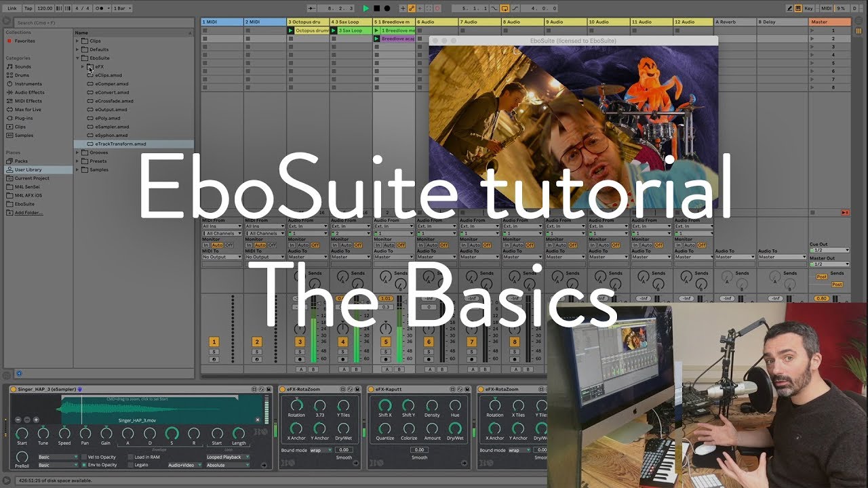Screen dimensions: 868x488
Task: Launch the purple Breedlove aca clip
Action: [x=376, y=39]
